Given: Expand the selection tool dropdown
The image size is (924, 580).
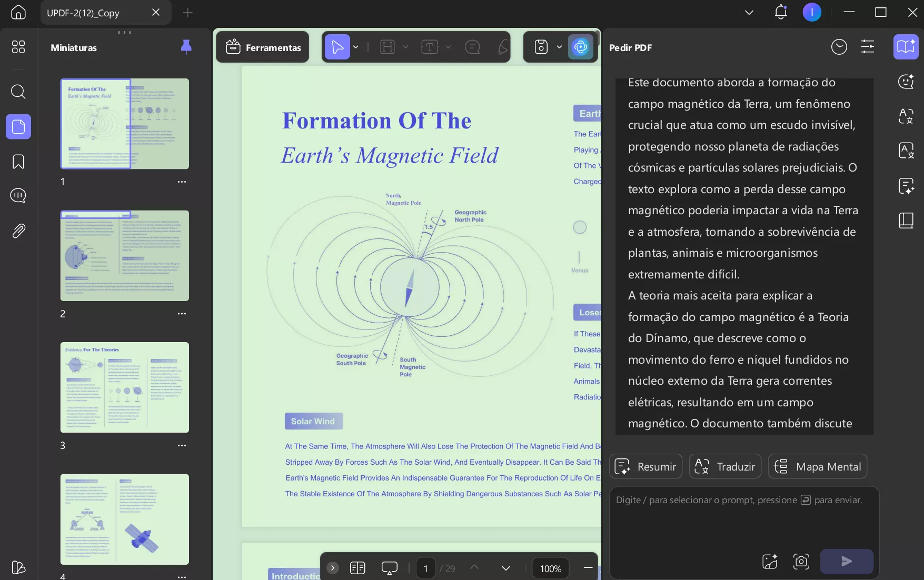Looking at the screenshot, I should coord(356,47).
